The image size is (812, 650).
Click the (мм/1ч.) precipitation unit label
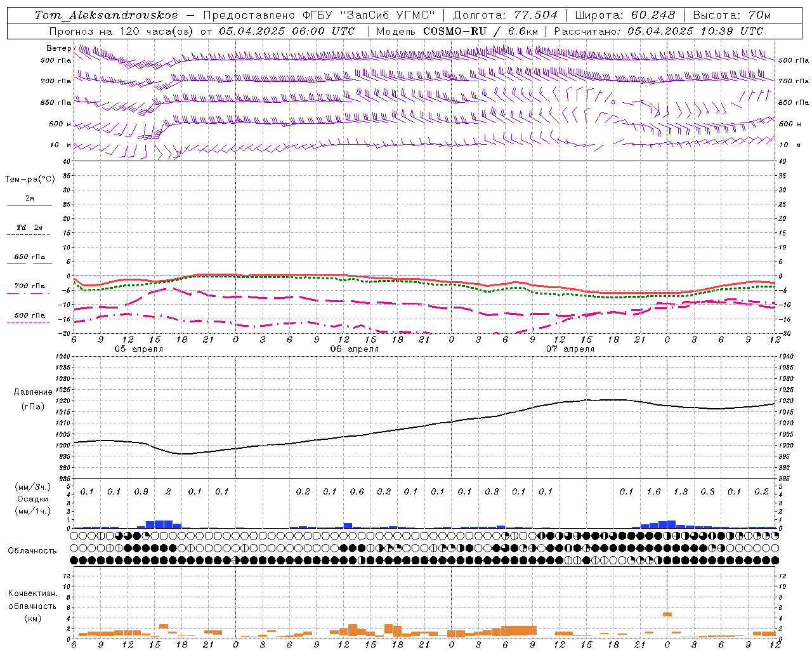click(x=32, y=511)
